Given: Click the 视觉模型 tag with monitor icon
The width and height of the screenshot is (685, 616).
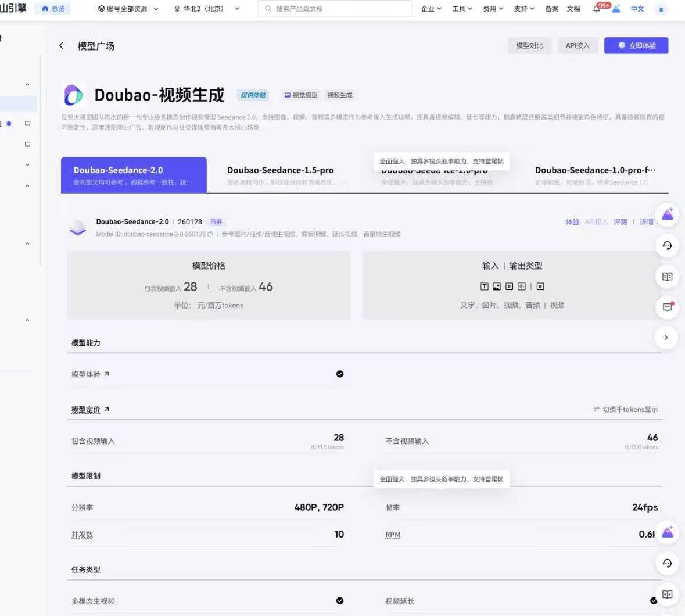Looking at the screenshot, I should click(x=301, y=95).
